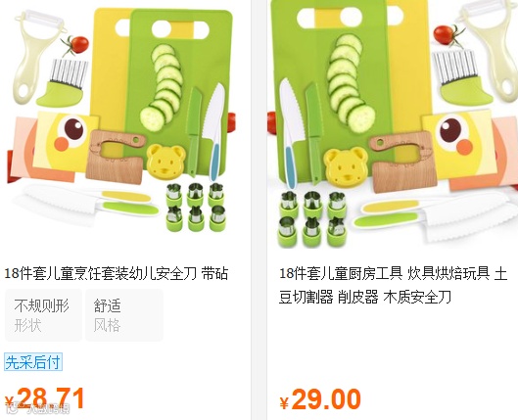Click the ¥29.00 price
The image size is (518, 420).
(320, 399)
